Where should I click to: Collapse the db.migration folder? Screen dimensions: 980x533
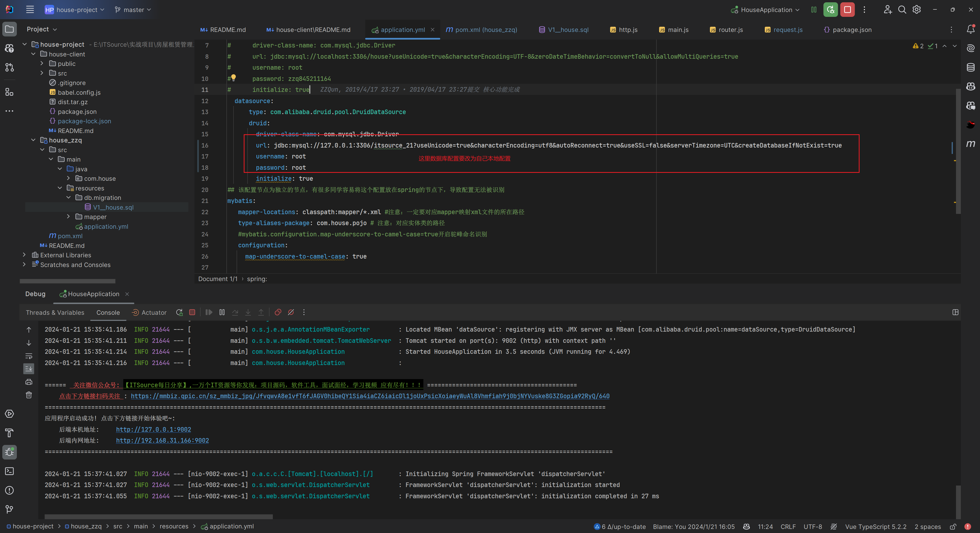[68, 197]
